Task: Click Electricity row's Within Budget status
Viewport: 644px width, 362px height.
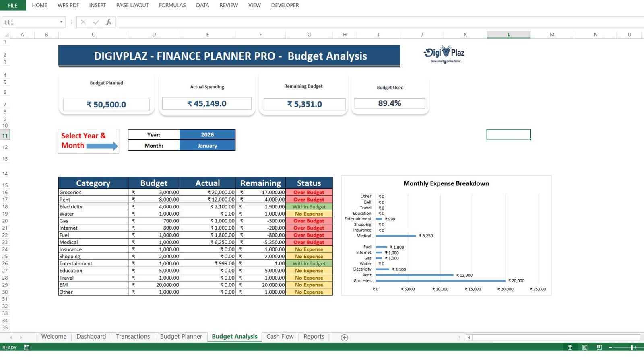Action: (x=309, y=207)
